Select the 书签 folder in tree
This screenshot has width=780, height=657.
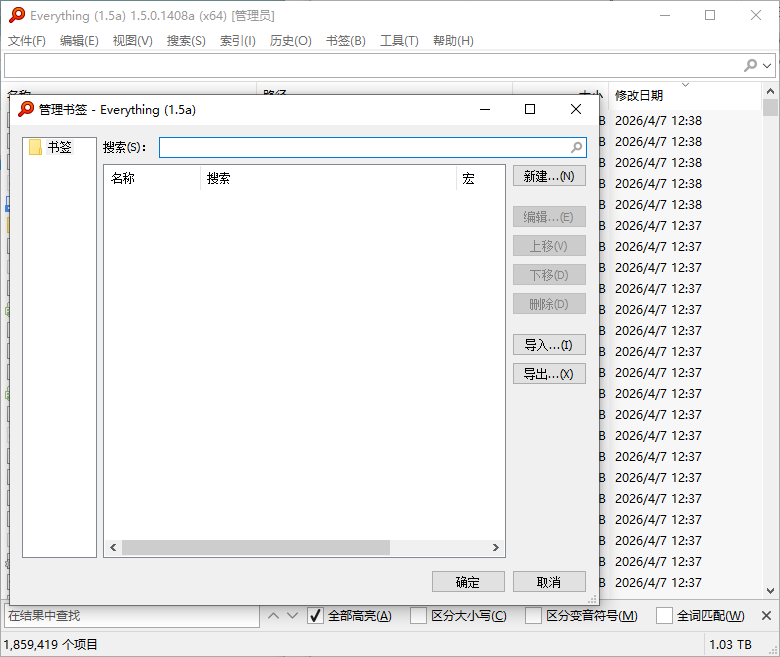[x=59, y=147]
